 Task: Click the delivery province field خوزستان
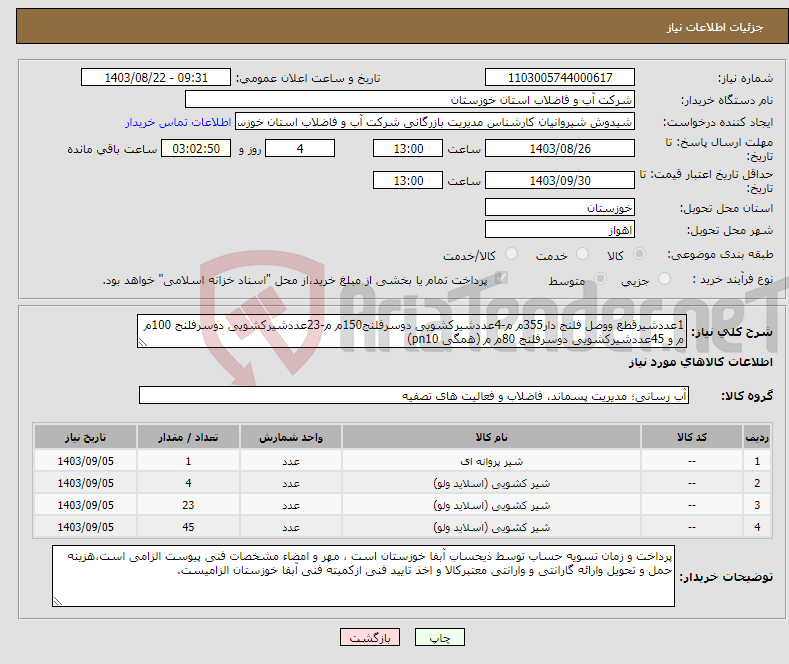(560, 207)
